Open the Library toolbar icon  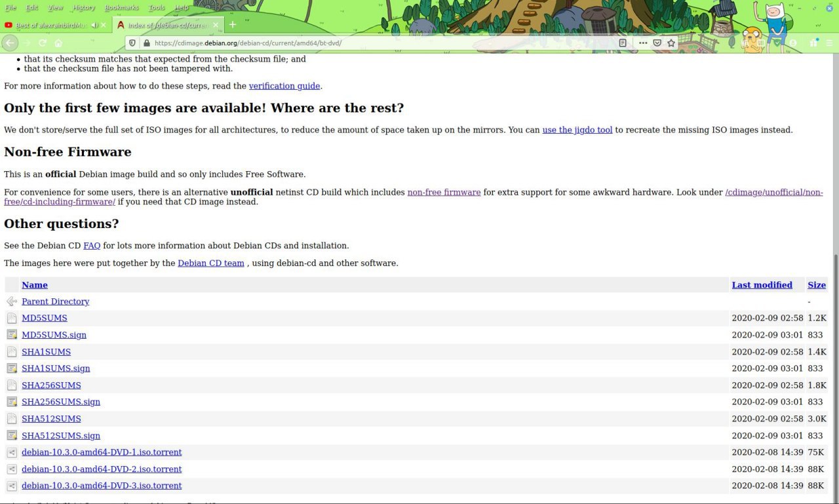[745, 43]
